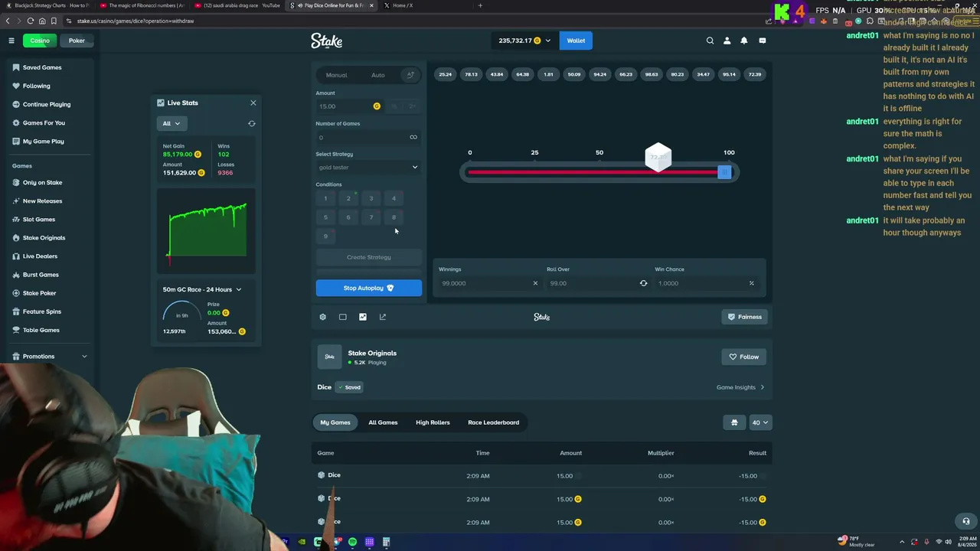Toggle strategy condition 9

325,236
